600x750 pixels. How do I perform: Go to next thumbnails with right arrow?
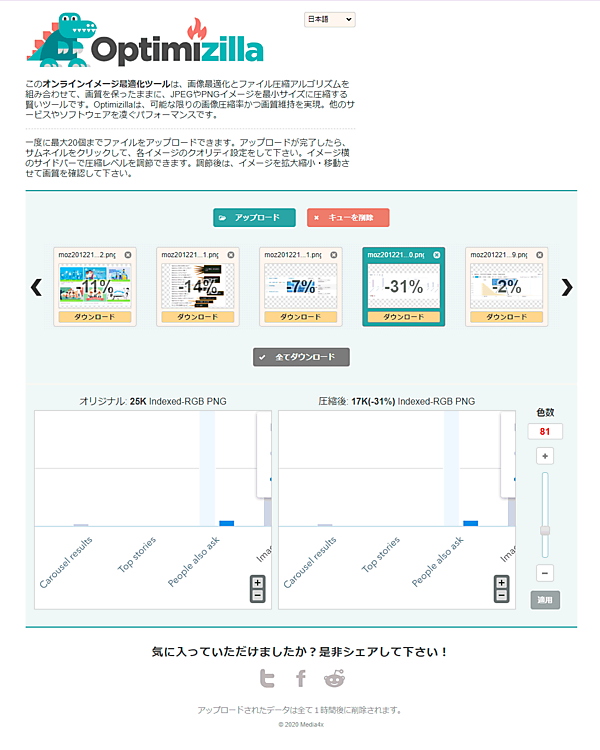pyautogui.click(x=567, y=287)
